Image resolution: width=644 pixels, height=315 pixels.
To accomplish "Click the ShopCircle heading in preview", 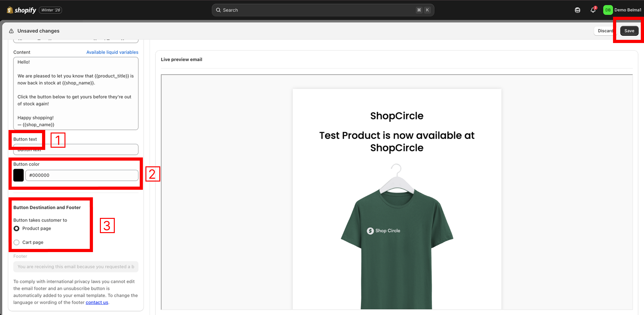I will (397, 116).
